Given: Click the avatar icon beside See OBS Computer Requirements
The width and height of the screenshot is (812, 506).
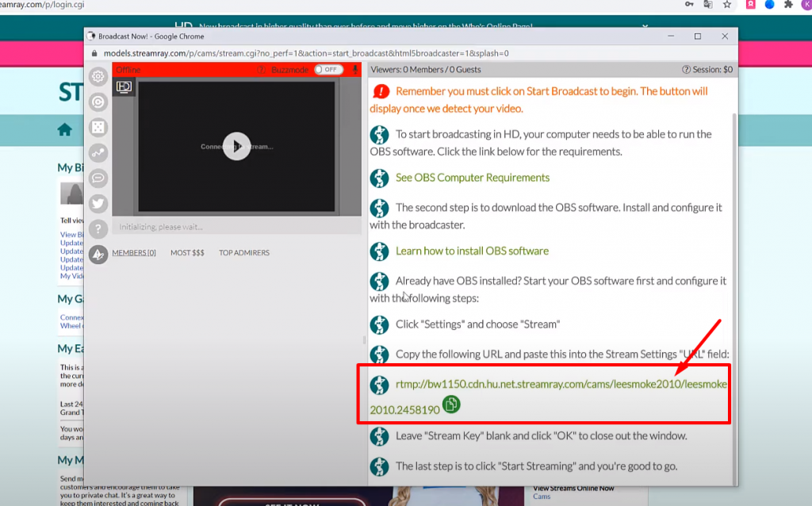Looking at the screenshot, I should [380, 178].
